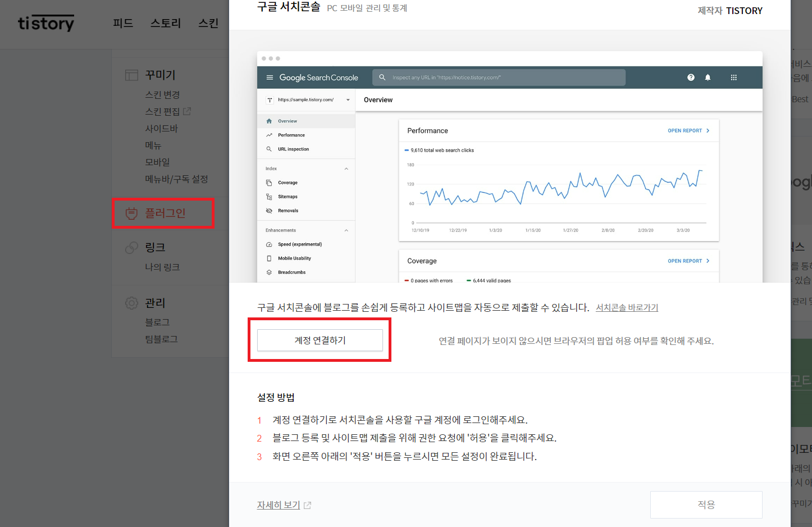Collapse the Index section chevron
The height and width of the screenshot is (527, 812).
point(346,169)
